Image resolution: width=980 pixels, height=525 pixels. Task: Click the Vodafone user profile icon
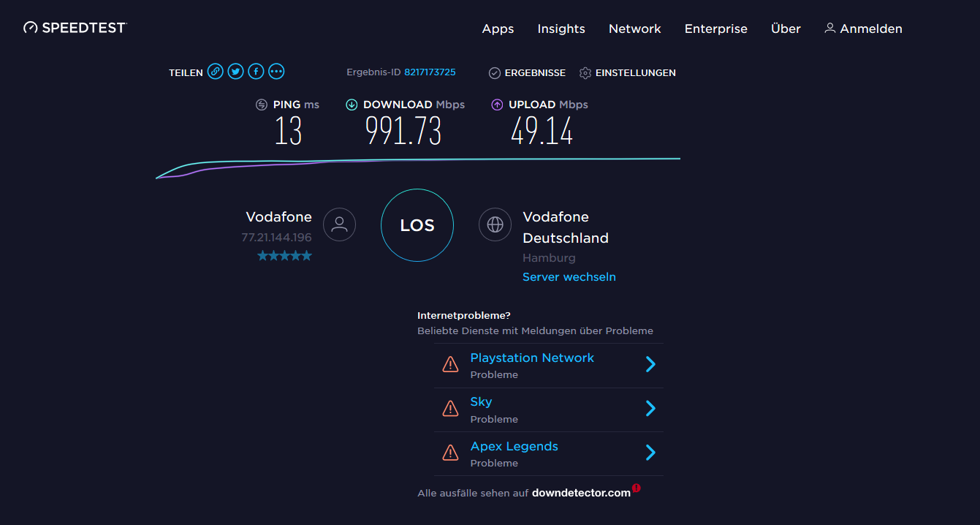tap(339, 224)
